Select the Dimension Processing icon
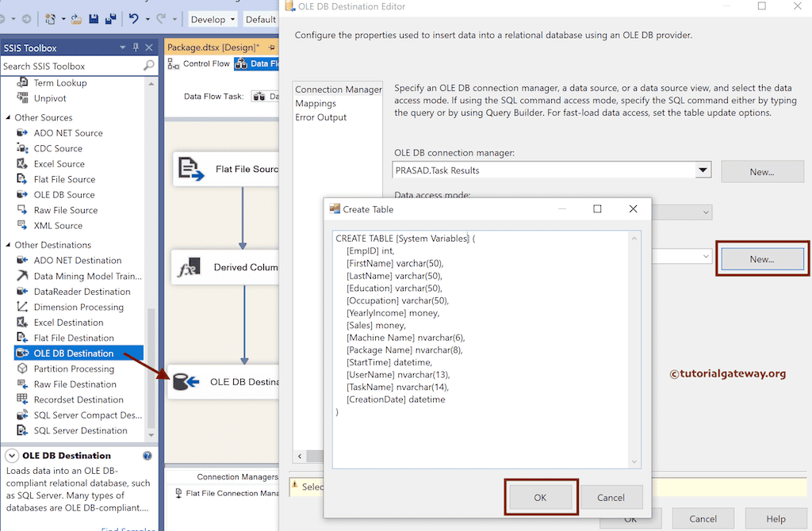This screenshot has height=531, width=812. click(22, 307)
